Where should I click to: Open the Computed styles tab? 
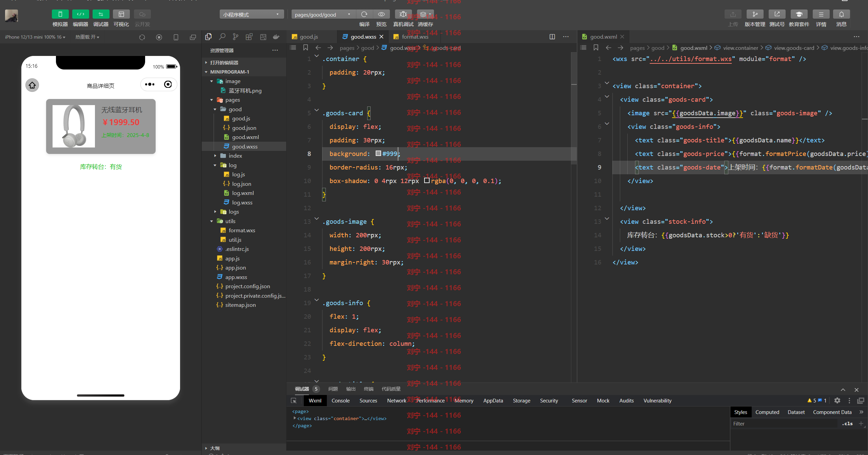click(767, 412)
